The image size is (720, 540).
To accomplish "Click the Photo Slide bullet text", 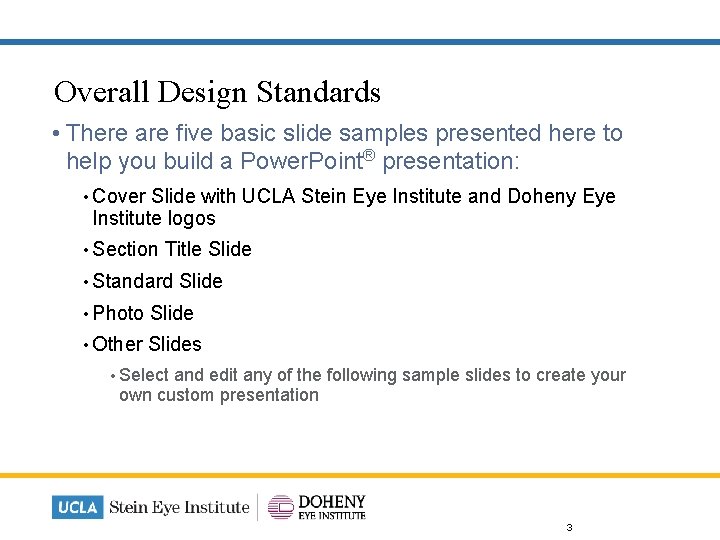I will 143,313.
